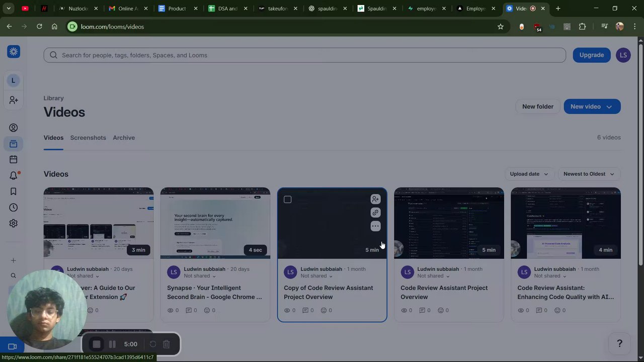Open Chrome three-dot menu

(634, 27)
